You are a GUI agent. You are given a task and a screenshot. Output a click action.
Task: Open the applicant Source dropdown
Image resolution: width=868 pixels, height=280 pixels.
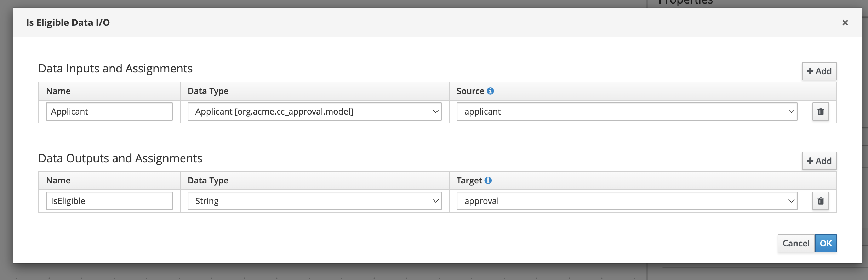click(627, 112)
